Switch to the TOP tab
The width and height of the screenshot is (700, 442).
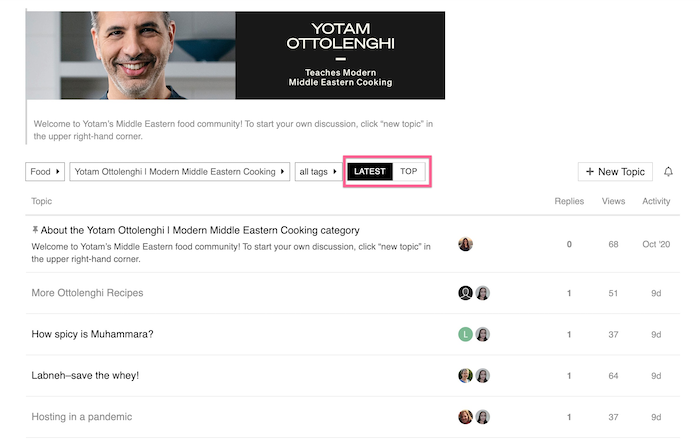tap(408, 171)
